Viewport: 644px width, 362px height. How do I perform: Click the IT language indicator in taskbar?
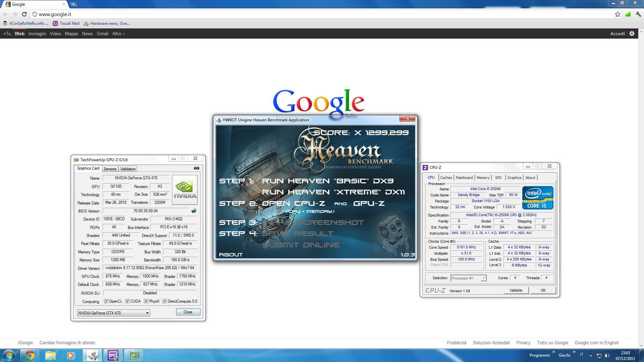582,355
